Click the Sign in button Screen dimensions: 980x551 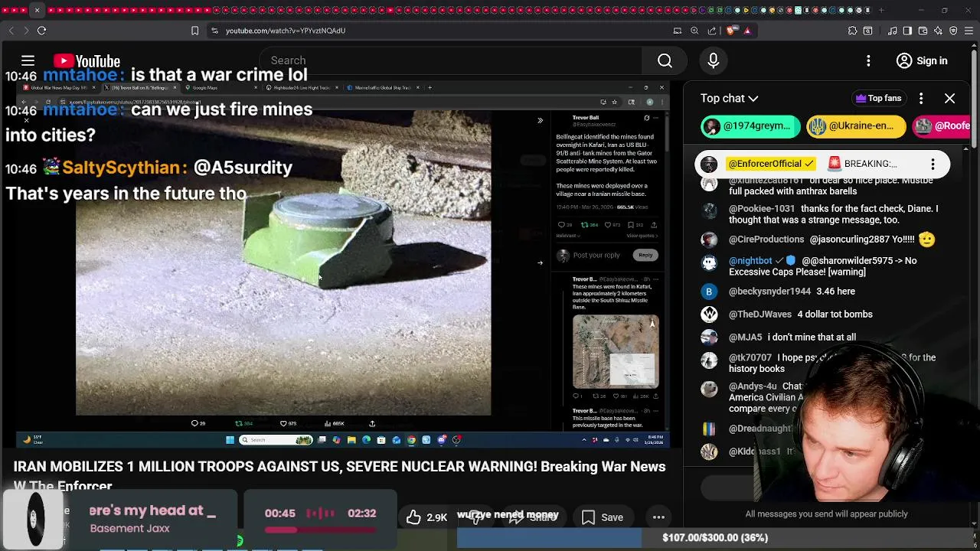[x=923, y=60]
